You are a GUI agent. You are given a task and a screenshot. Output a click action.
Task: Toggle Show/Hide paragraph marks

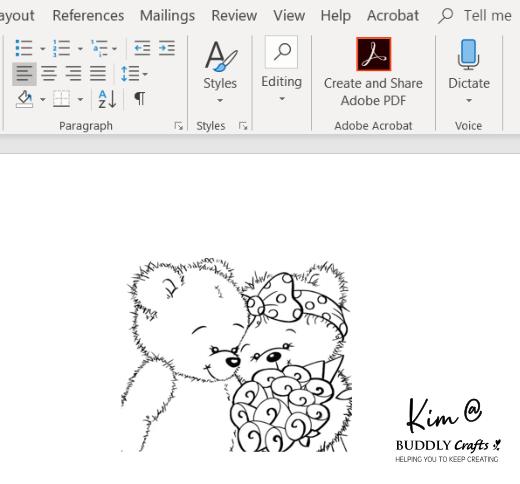coord(140,99)
